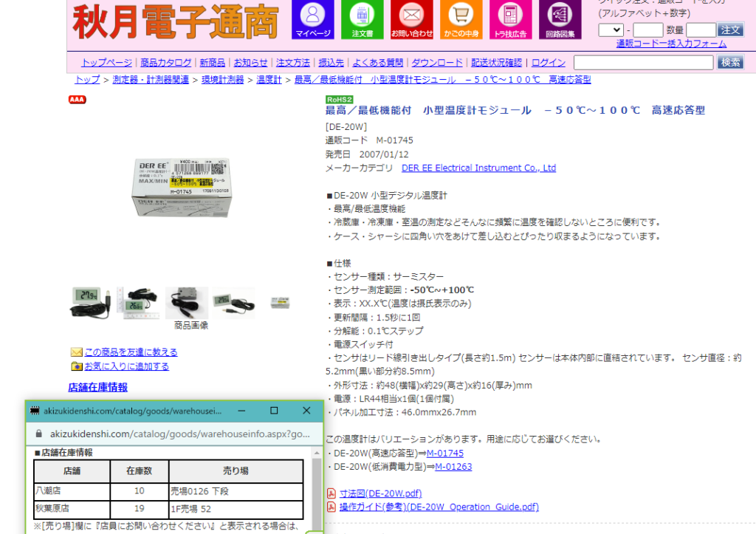This screenshot has width=756, height=534.
Task: Open 新商品 menu item
Action: point(212,63)
